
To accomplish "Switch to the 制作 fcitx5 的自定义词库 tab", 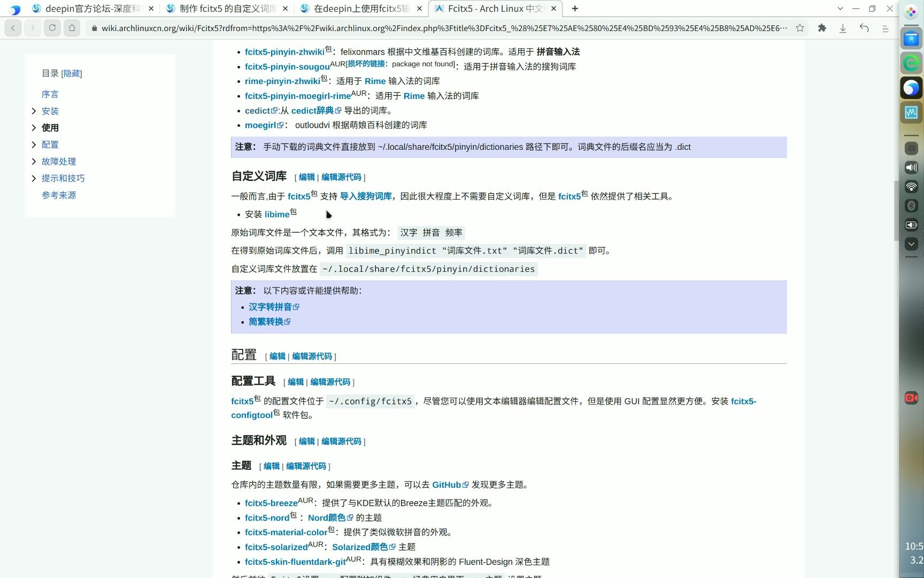I will point(227,9).
